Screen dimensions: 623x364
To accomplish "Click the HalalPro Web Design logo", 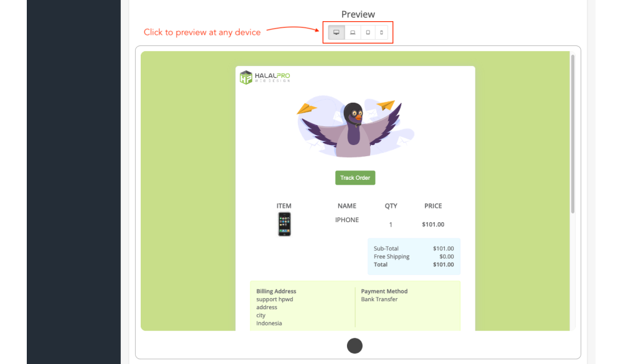I will pyautogui.click(x=265, y=77).
